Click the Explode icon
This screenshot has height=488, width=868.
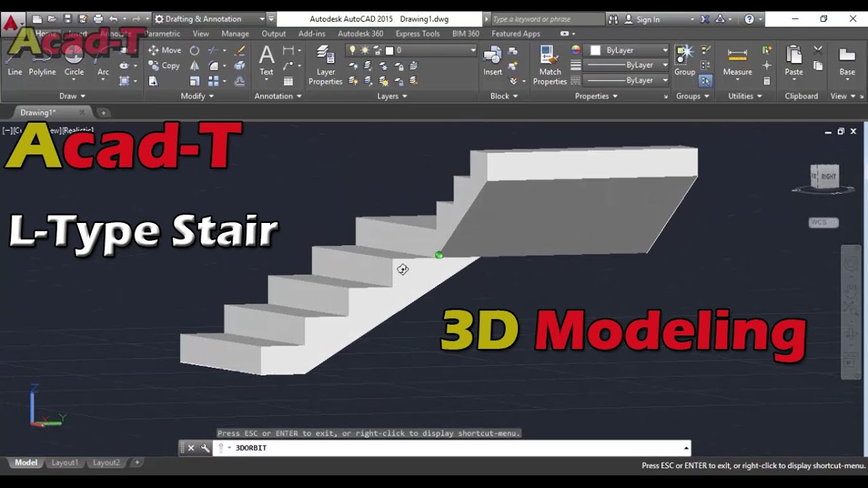click(x=239, y=66)
